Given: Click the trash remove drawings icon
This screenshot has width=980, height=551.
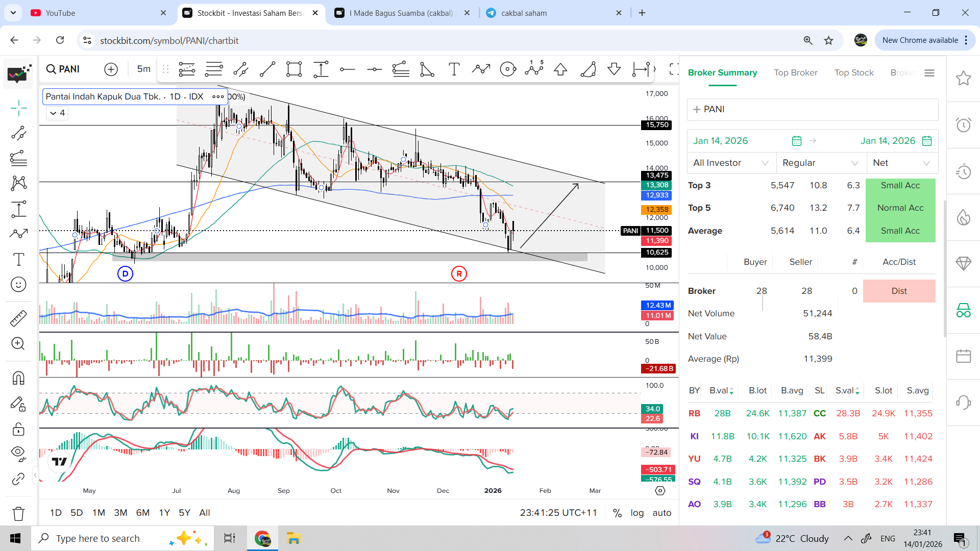Looking at the screenshot, I should click(x=19, y=513).
